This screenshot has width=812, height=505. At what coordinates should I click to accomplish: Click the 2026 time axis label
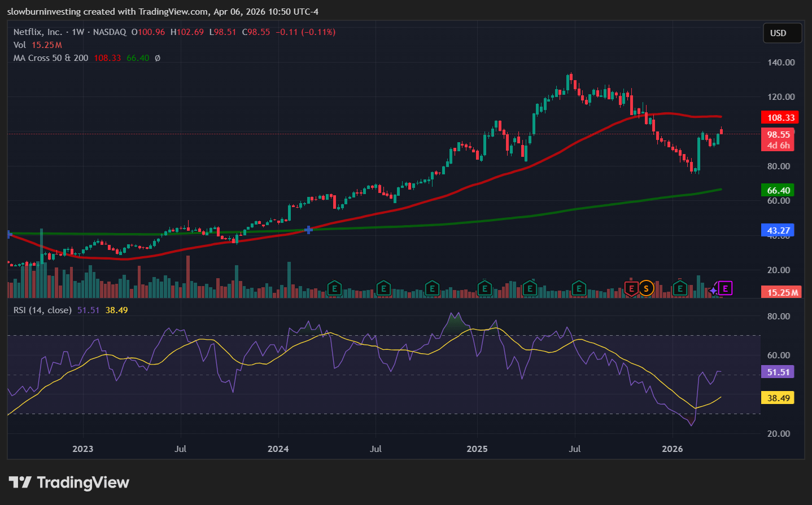(x=672, y=449)
